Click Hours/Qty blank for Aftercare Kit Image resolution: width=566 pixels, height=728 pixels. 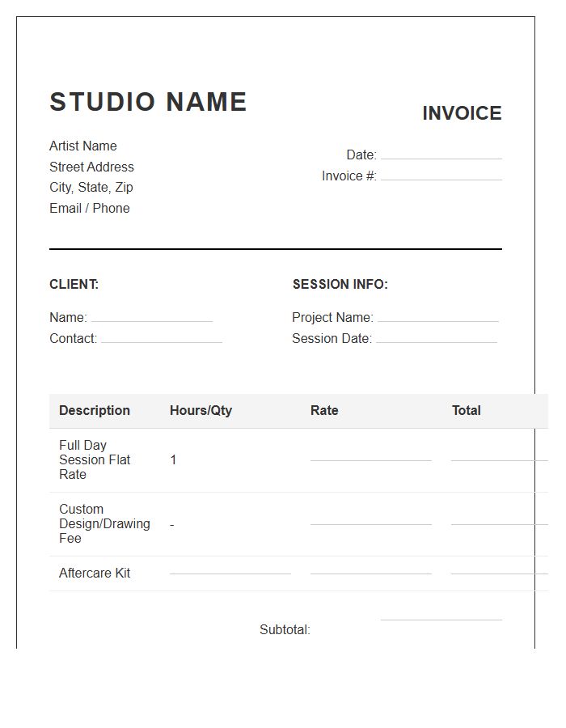tap(230, 569)
